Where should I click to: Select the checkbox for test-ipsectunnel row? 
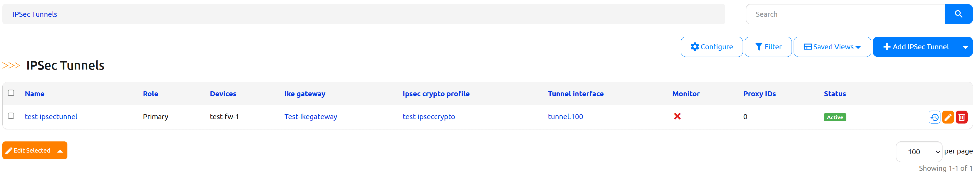click(11, 116)
